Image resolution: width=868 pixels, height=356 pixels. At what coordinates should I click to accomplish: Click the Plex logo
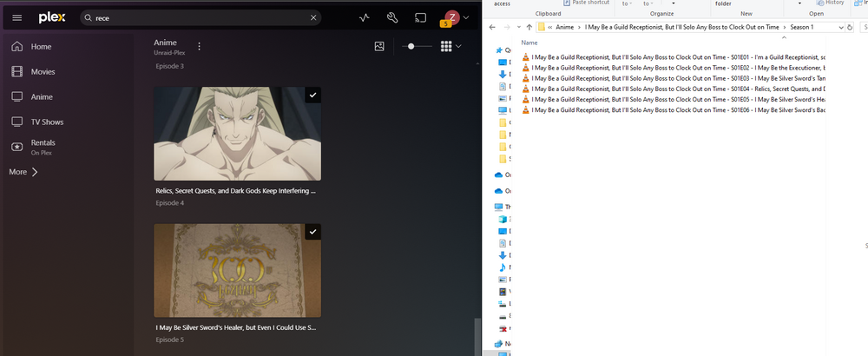tap(52, 17)
